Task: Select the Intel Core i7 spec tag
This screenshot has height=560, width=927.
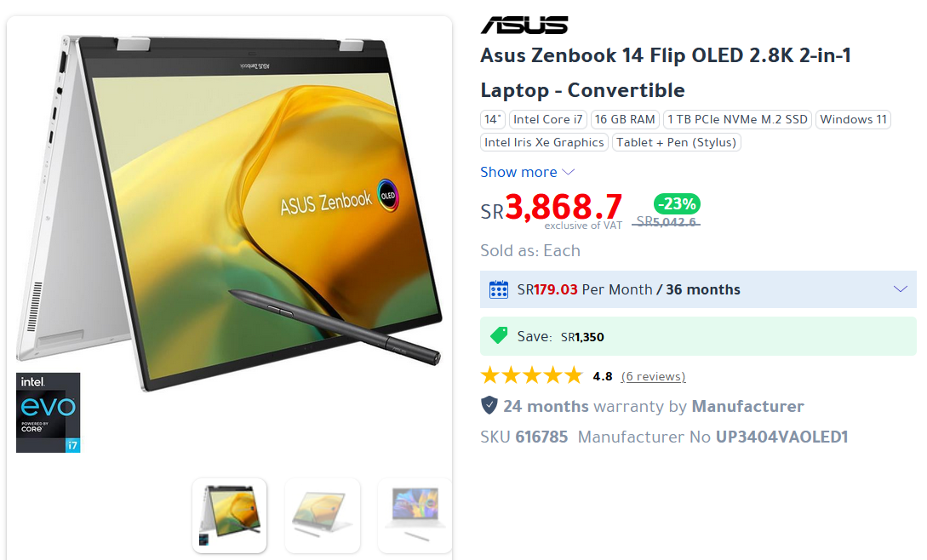Action: pos(548,119)
